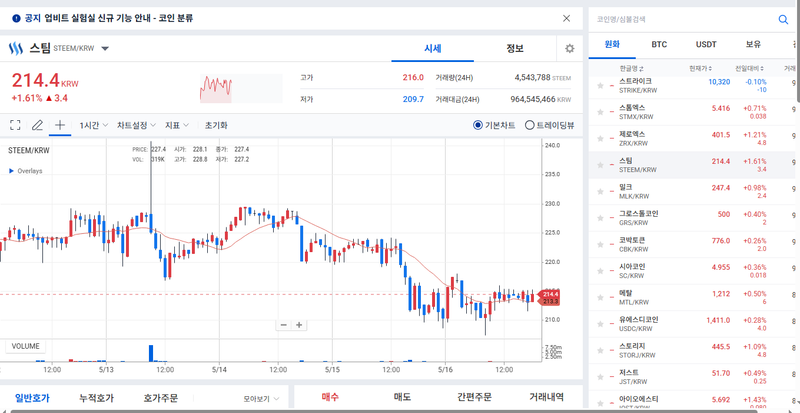Favorite the STRIKE/KRW row star
Viewport: 800px width, 413px height.
point(601,85)
